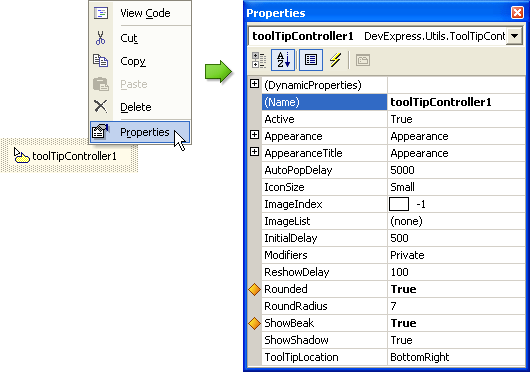Select the Modifiers property label
Image resolution: width=530 pixels, height=372 pixels.
286,255
